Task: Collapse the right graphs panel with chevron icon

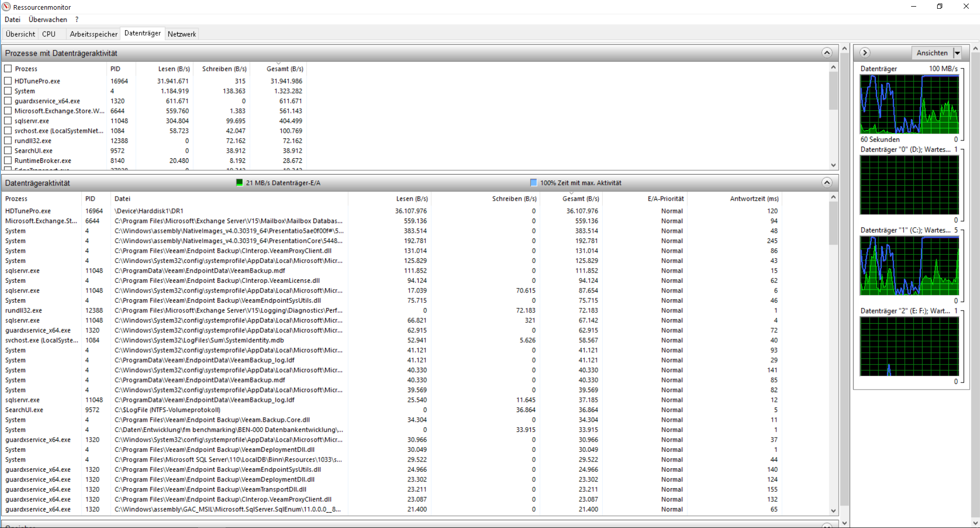Action: pyautogui.click(x=865, y=53)
